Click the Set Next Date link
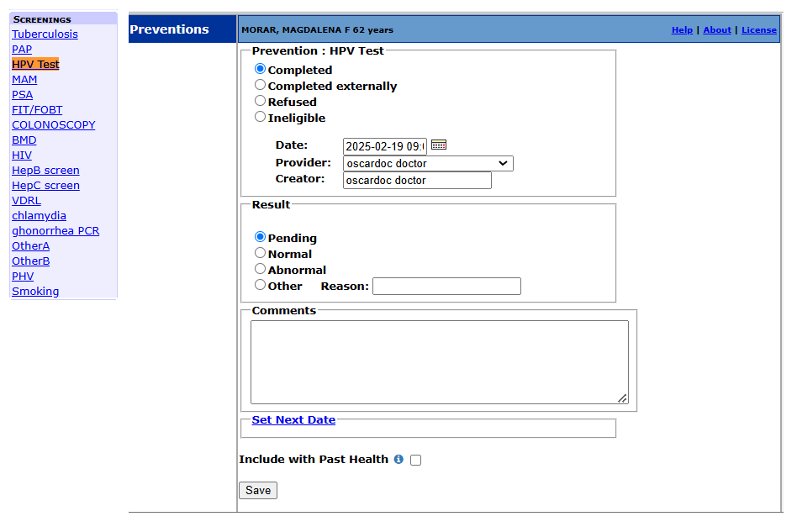 pos(293,420)
